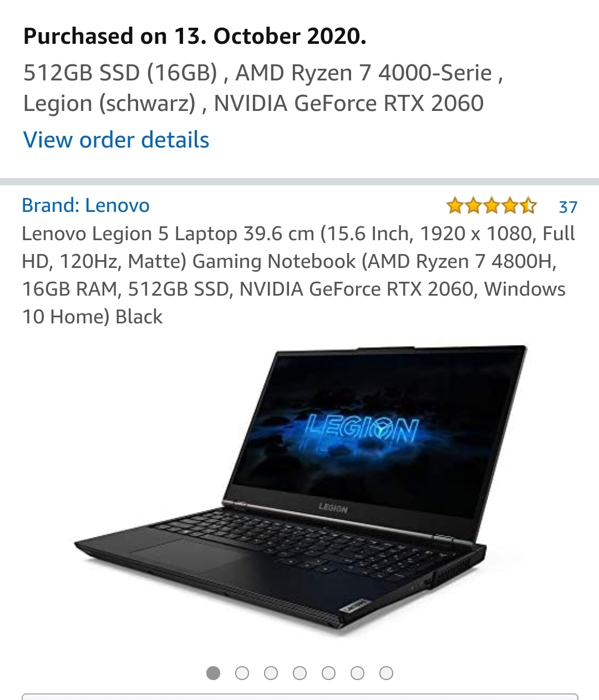
Task: Open the Brand: Lenovo link
Action: pyautogui.click(x=85, y=205)
